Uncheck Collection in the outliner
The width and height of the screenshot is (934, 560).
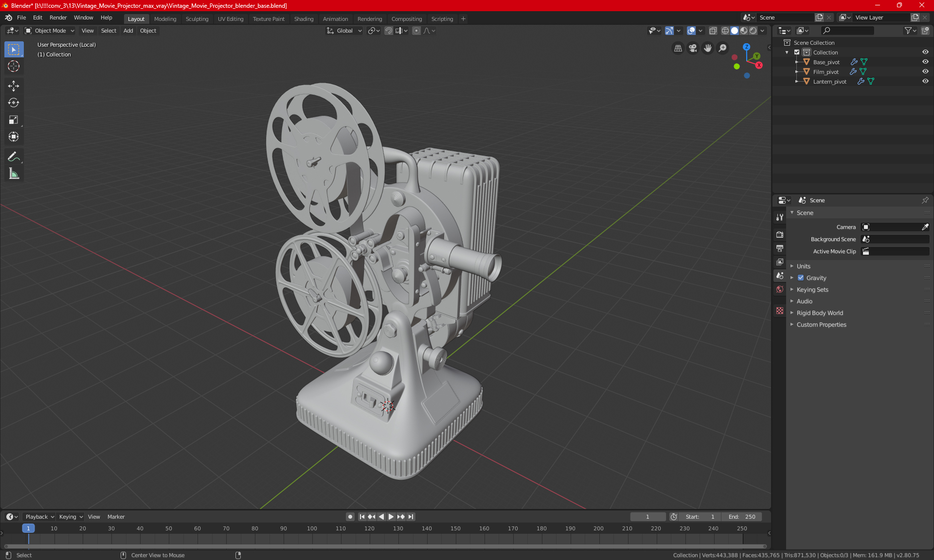(797, 52)
